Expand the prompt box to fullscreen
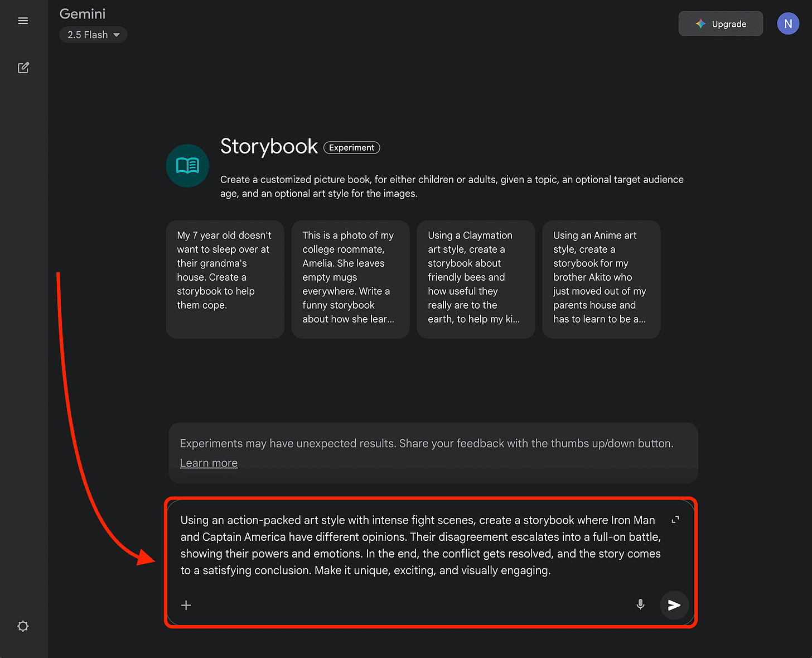The height and width of the screenshot is (658, 812). click(x=675, y=520)
